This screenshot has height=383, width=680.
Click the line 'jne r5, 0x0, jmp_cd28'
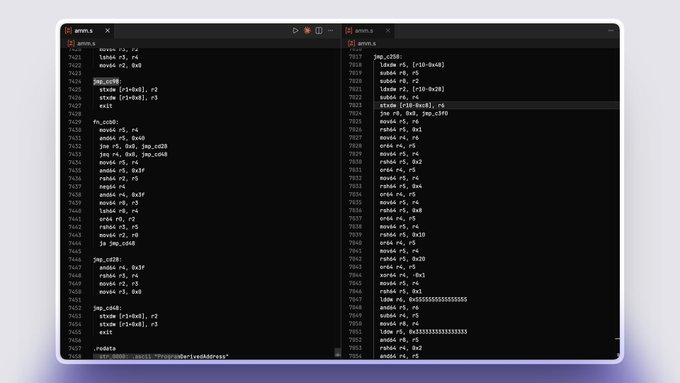click(x=133, y=146)
